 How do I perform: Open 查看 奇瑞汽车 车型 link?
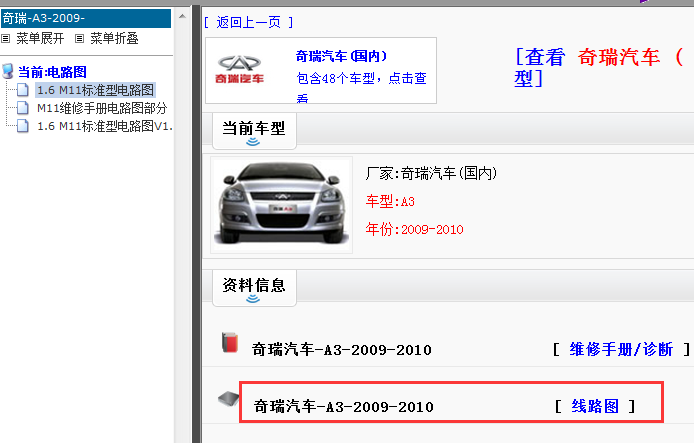(x=600, y=68)
